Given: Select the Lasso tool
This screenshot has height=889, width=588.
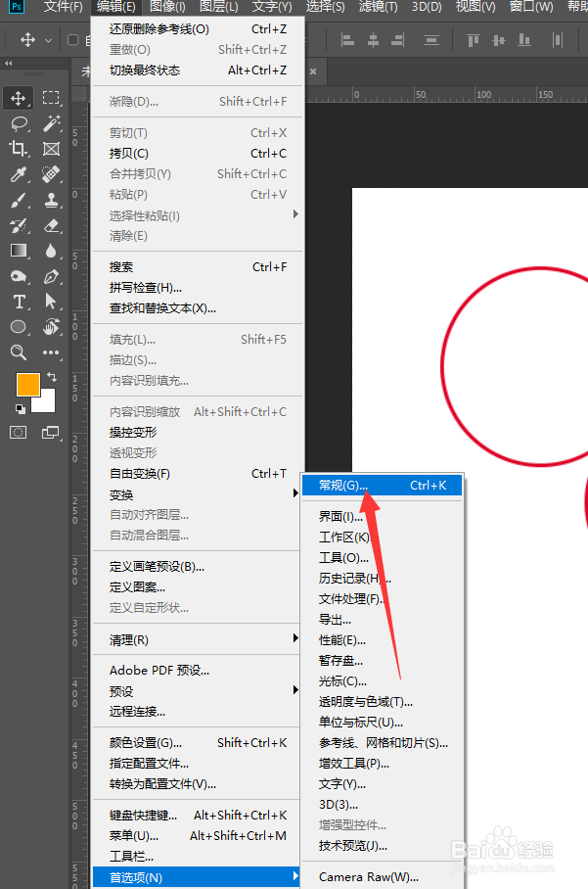Looking at the screenshot, I should (x=19, y=123).
